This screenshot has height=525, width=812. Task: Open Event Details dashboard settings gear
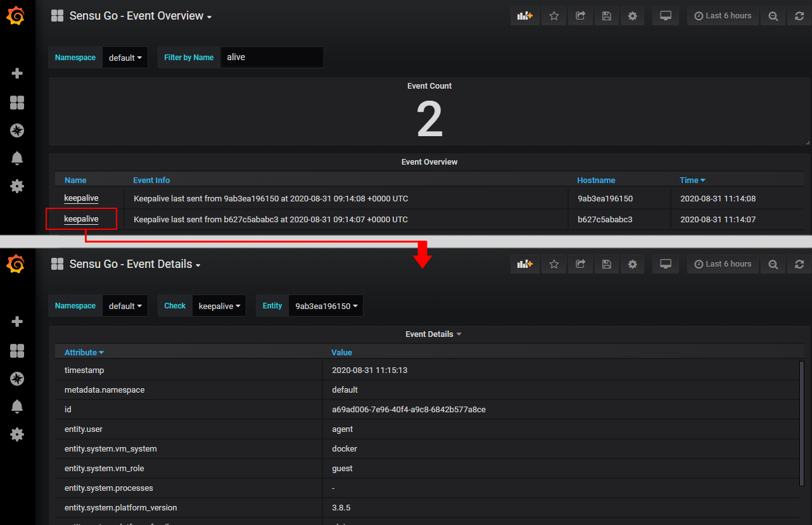(x=632, y=264)
